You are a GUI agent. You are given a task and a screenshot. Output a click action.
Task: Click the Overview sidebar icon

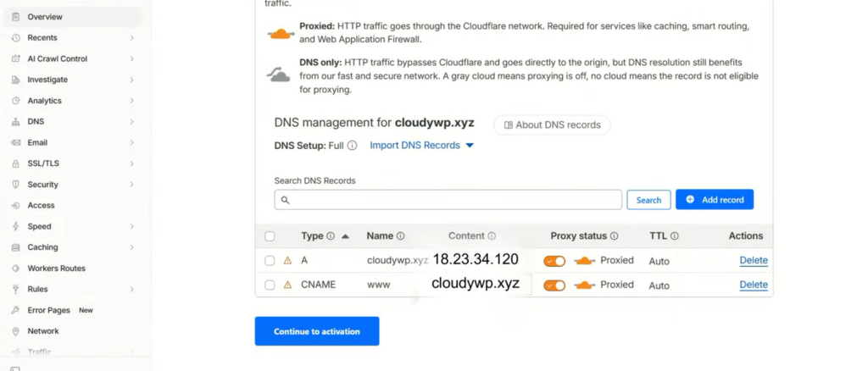(x=15, y=17)
